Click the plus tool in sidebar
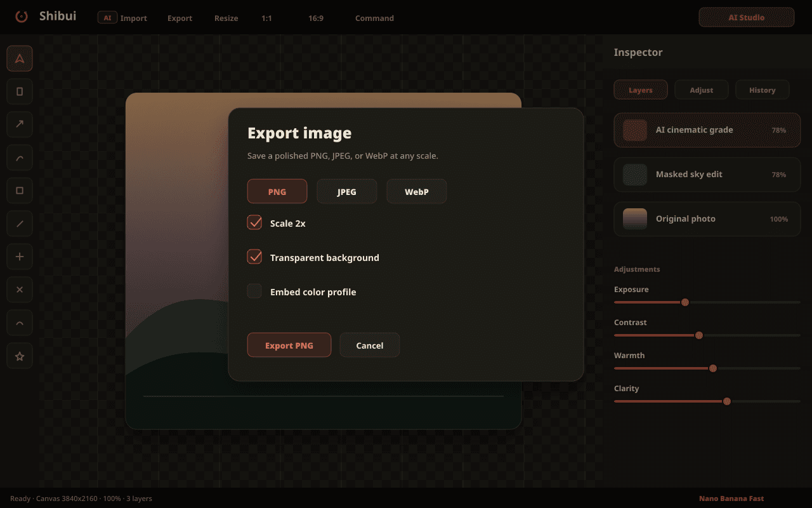 coord(20,257)
